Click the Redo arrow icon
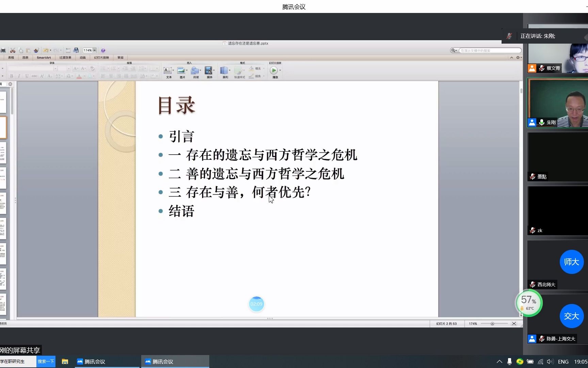The image size is (588, 368). pos(56,50)
